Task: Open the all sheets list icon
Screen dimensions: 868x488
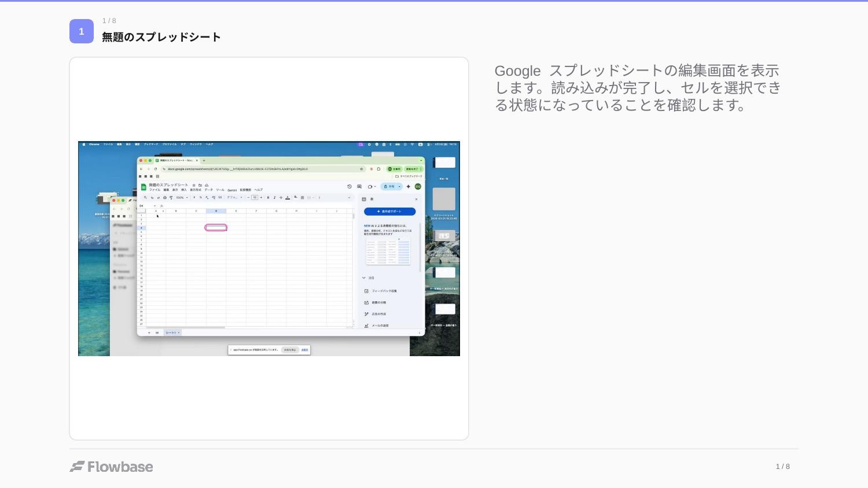Action: (157, 332)
